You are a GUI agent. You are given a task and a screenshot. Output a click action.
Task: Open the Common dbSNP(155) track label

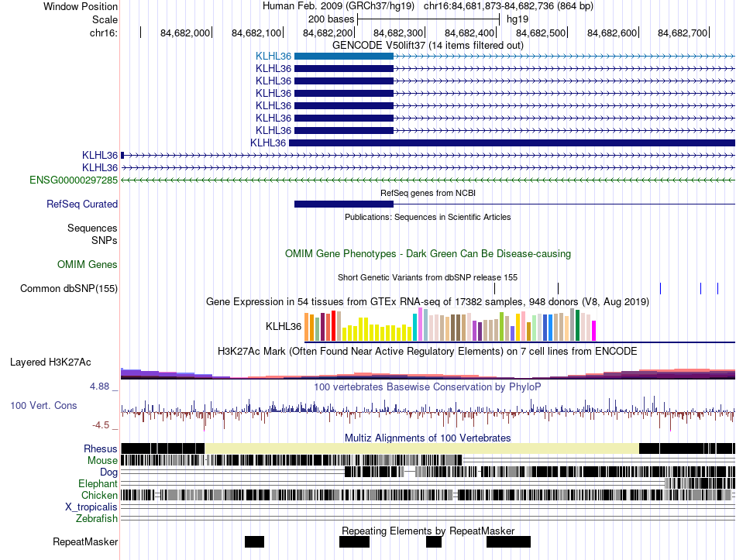68,289
